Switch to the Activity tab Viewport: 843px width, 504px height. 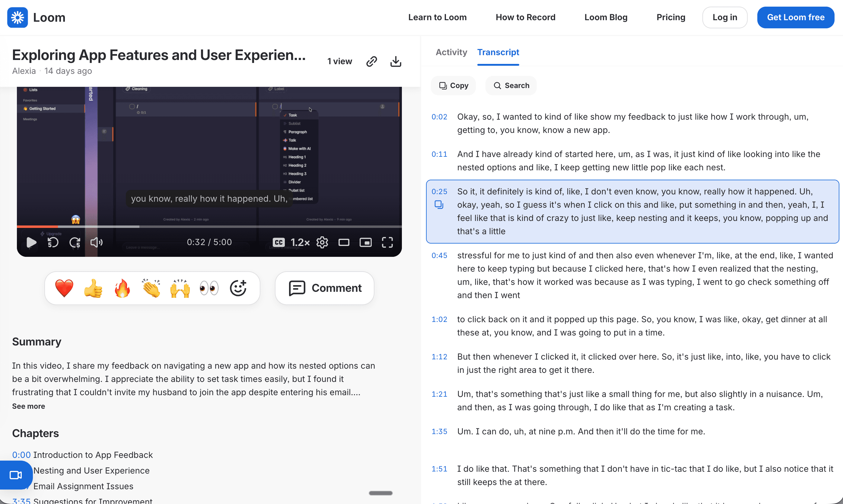tap(451, 52)
